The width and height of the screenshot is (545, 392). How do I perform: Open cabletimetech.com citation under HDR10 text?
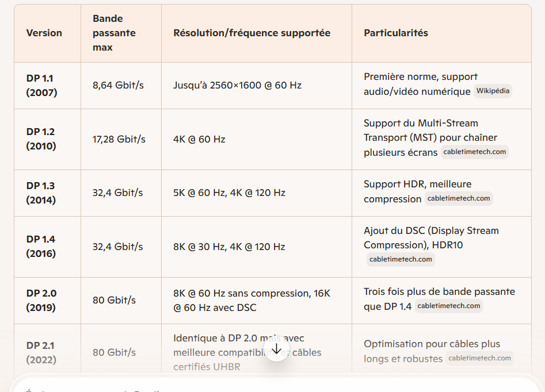(401, 259)
